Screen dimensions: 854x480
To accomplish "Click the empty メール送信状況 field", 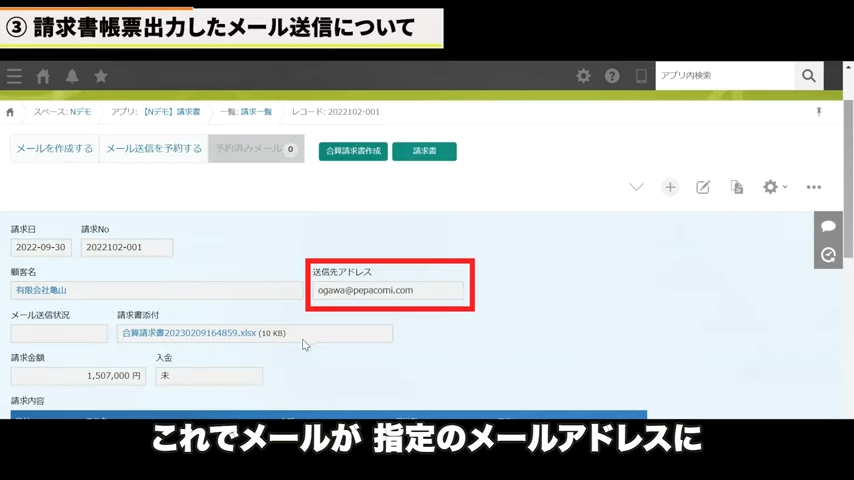I will [59, 333].
